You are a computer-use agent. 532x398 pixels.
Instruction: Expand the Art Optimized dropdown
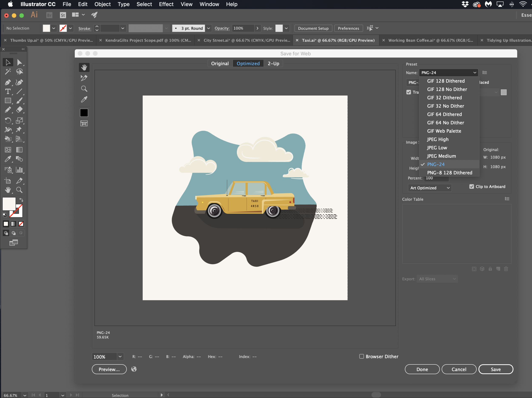(430, 188)
